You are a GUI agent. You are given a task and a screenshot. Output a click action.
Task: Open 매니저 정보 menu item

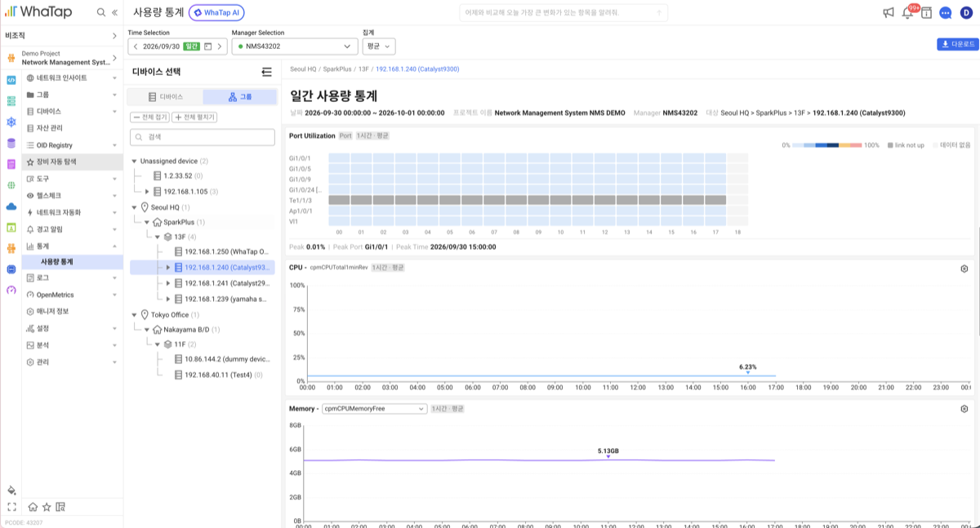coord(73,312)
